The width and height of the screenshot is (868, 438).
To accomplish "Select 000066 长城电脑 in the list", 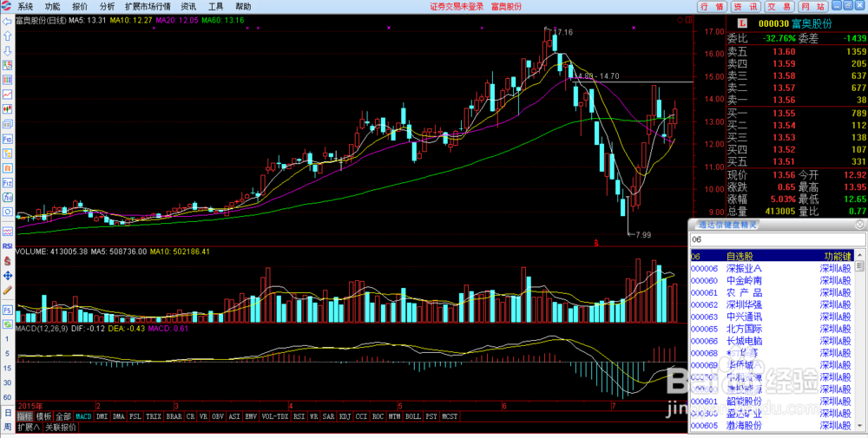I will pos(773,341).
